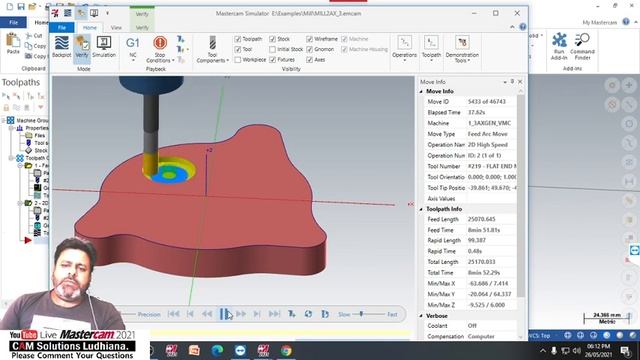Click the simulator help question mark icon

[523, 27]
